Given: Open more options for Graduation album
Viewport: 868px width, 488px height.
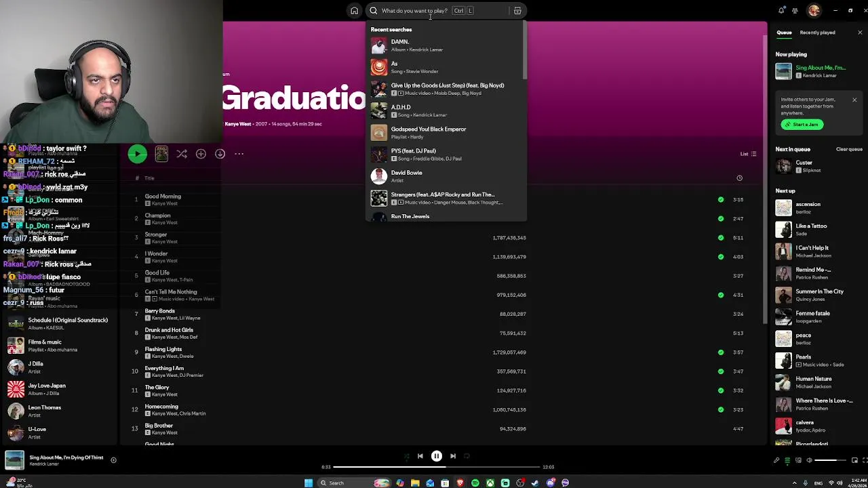Looking at the screenshot, I should coord(239,154).
